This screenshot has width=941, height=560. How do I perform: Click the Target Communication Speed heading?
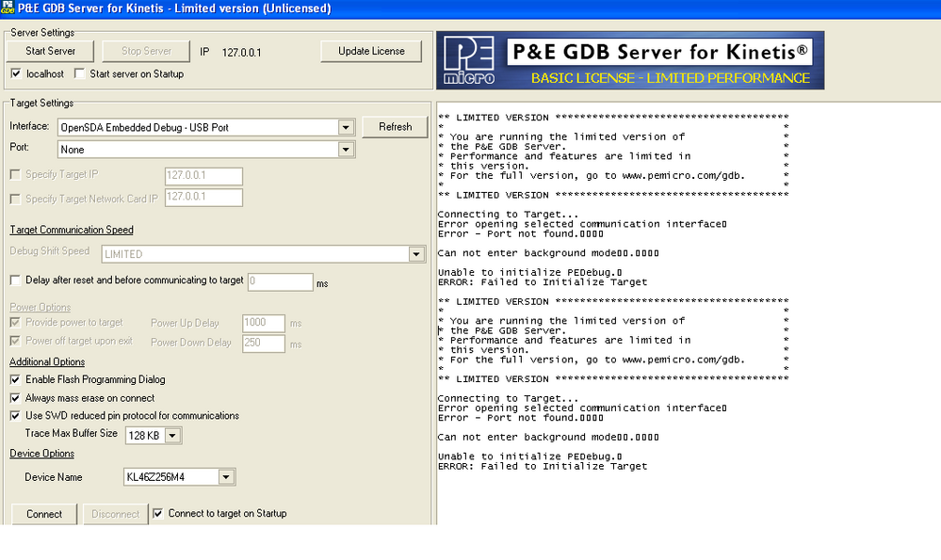point(72,230)
